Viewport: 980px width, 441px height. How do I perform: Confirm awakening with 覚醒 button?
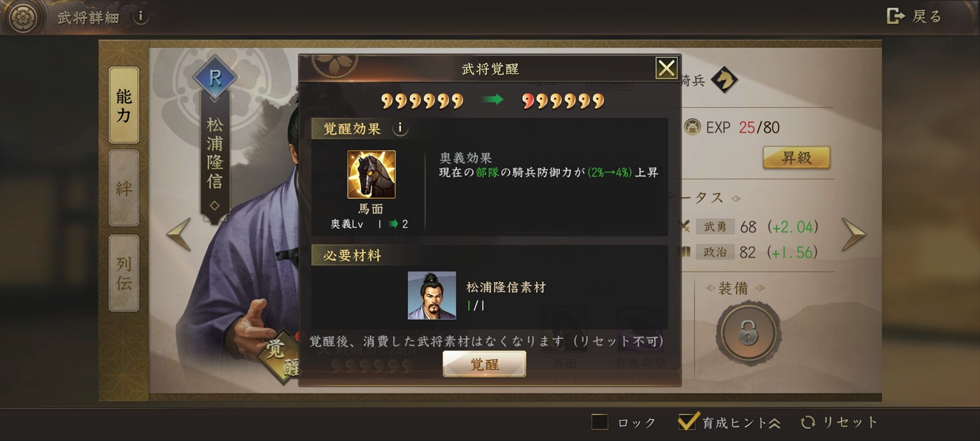[484, 364]
